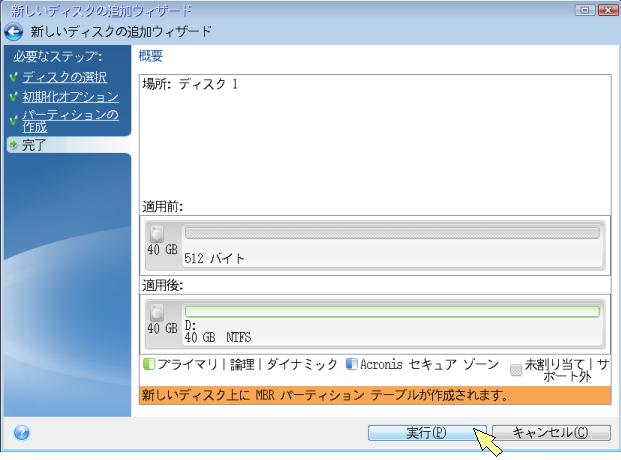Click the 512 バイト label
Viewport: 621px width, 460px height.
click(x=214, y=258)
